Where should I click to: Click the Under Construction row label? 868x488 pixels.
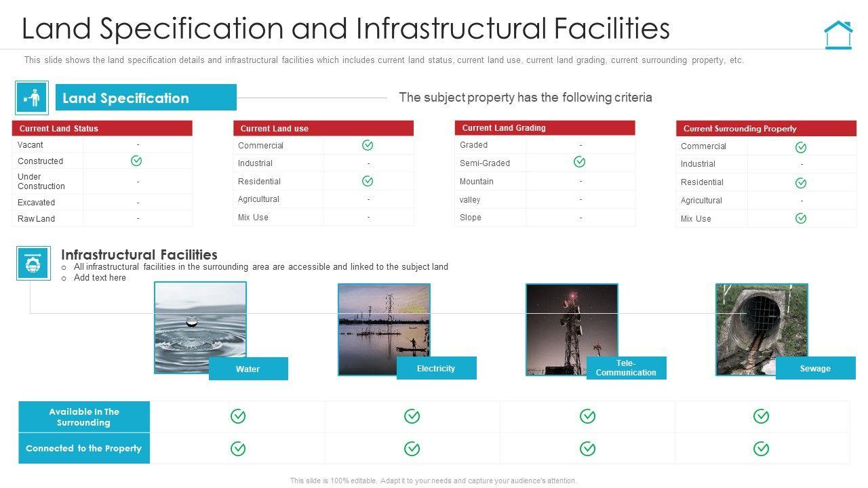(41, 182)
